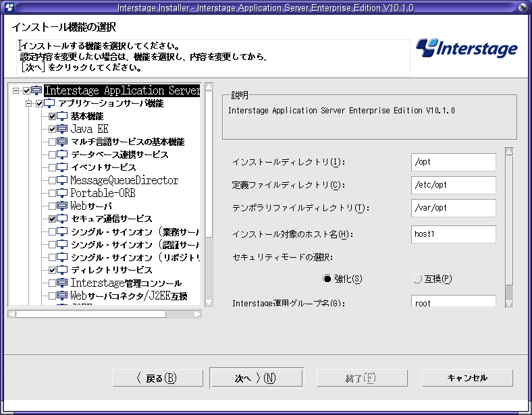This screenshot has height=415, width=532.
Task: Click the host name field containing host1
Action: tap(453, 234)
